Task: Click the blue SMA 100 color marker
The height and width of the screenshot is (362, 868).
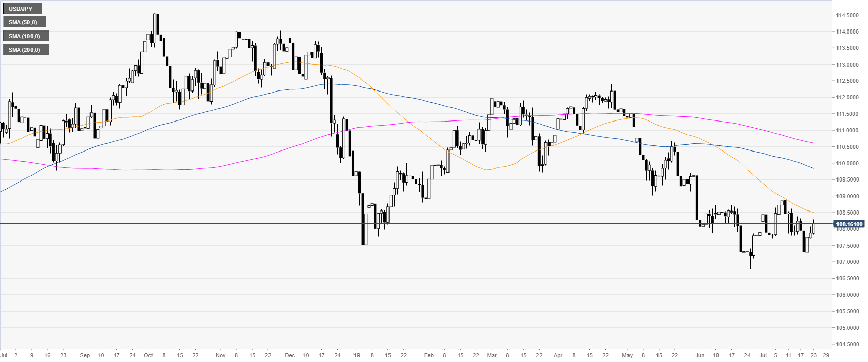Action: (3, 36)
